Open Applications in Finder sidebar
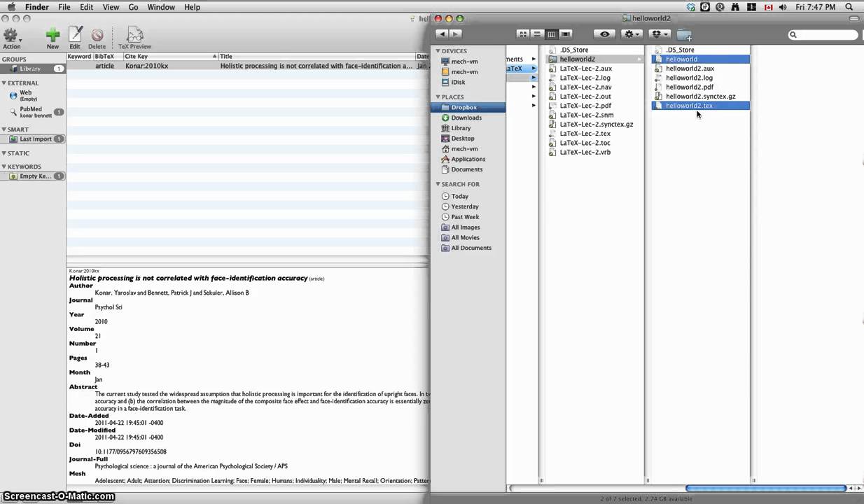 [468, 159]
